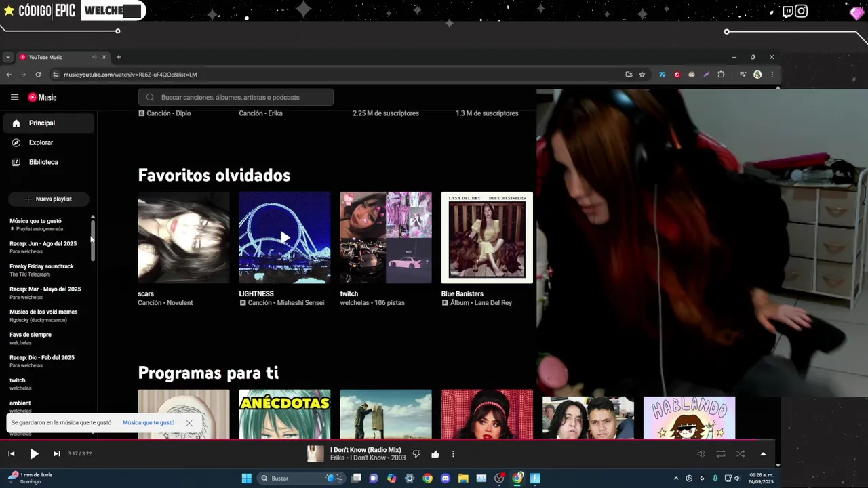This screenshot has width=868, height=488.
Task: Play the current song
Action: (34, 454)
